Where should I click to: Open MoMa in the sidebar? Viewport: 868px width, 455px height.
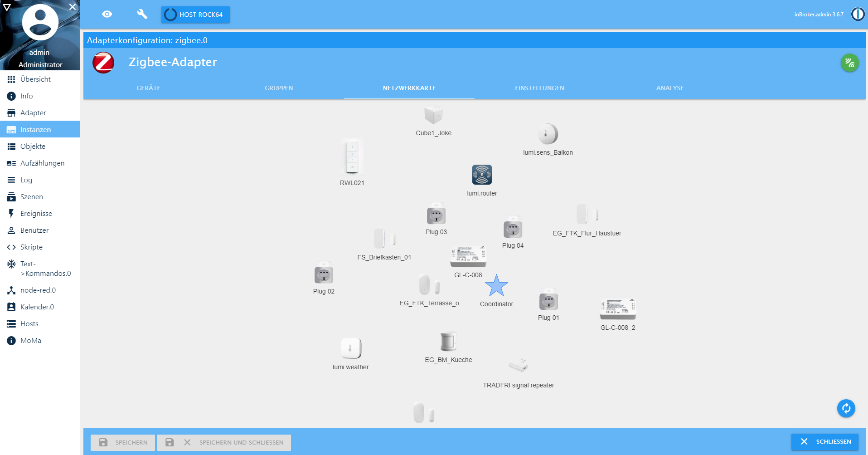(40, 341)
